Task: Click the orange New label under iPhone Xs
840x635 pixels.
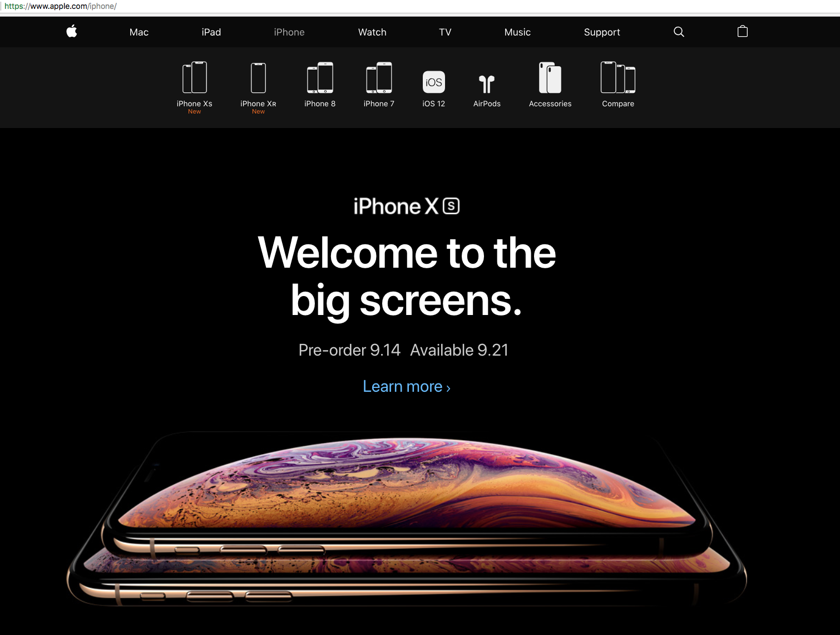Action: pos(195,111)
